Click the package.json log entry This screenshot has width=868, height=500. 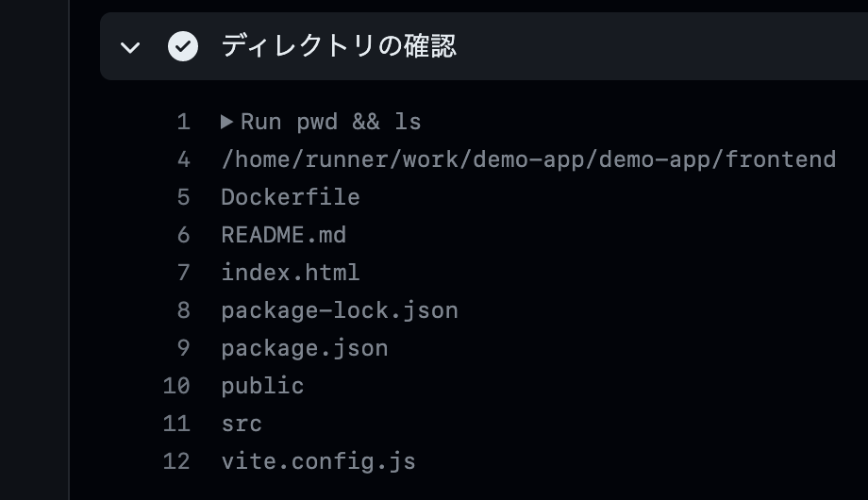click(x=305, y=348)
